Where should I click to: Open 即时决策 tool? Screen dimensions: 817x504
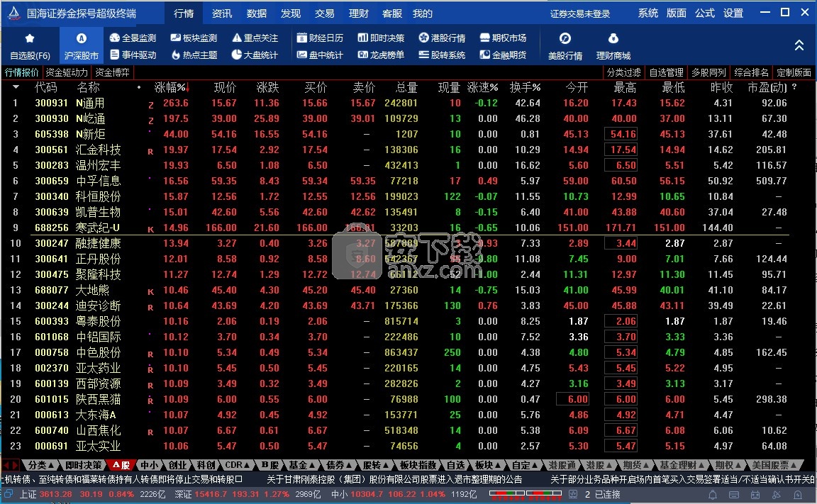(381, 38)
